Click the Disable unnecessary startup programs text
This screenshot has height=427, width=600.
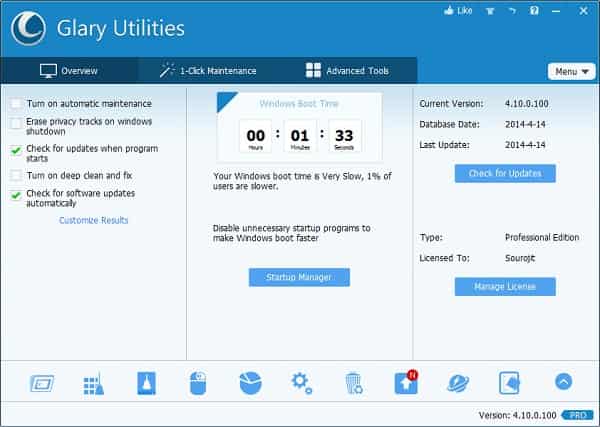click(x=292, y=233)
